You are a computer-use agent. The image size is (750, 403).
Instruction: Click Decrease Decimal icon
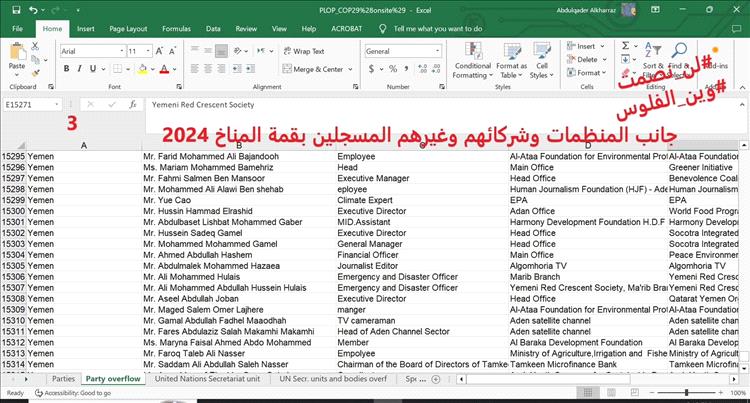[436, 69]
